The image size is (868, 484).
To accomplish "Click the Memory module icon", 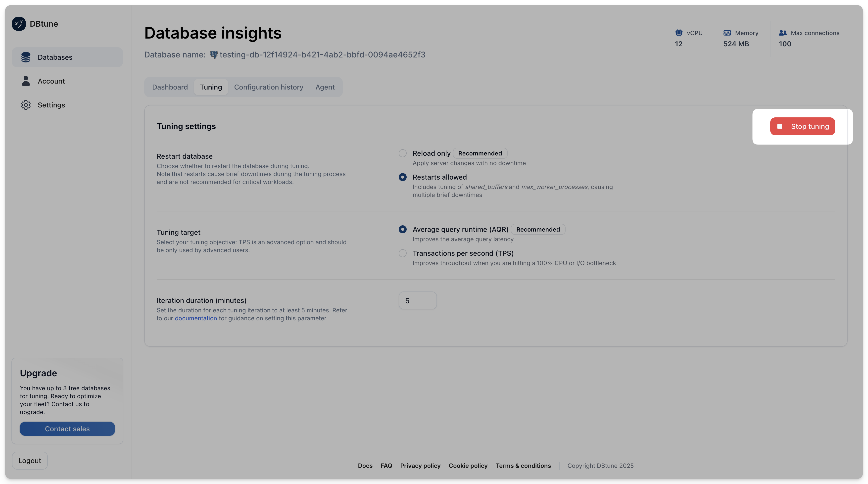I will pyautogui.click(x=727, y=33).
